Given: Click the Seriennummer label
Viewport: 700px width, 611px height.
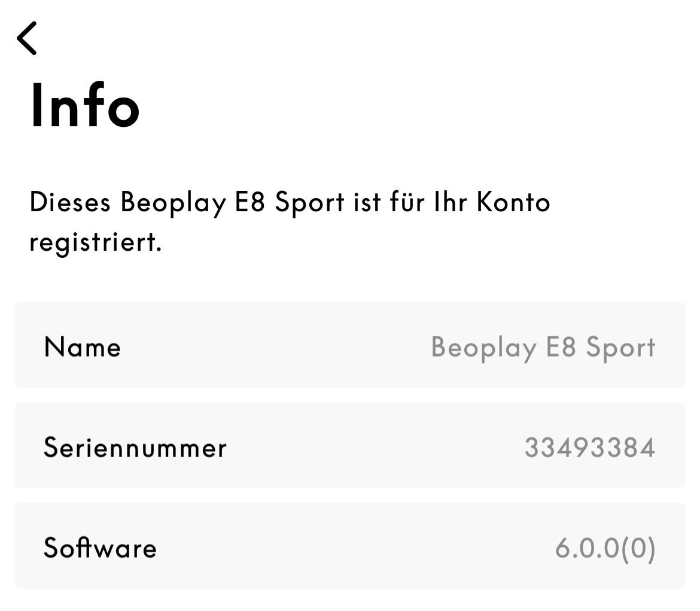Looking at the screenshot, I should coord(135,448).
